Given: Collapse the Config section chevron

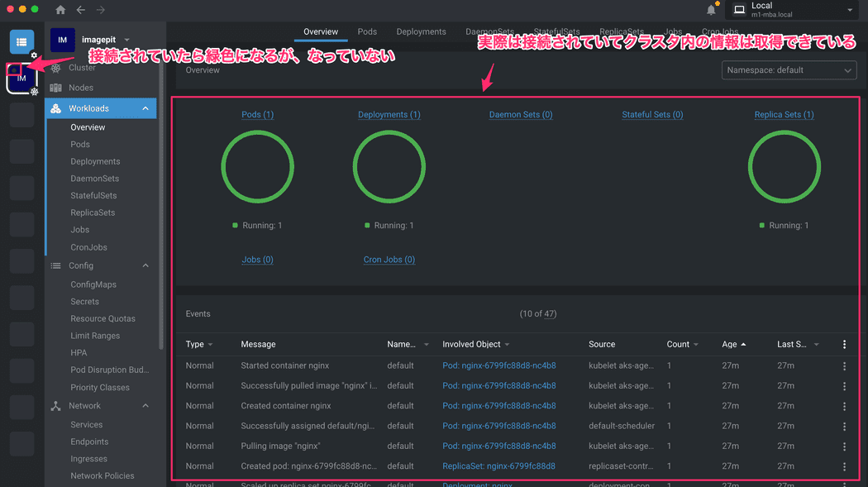Looking at the screenshot, I should [x=145, y=265].
